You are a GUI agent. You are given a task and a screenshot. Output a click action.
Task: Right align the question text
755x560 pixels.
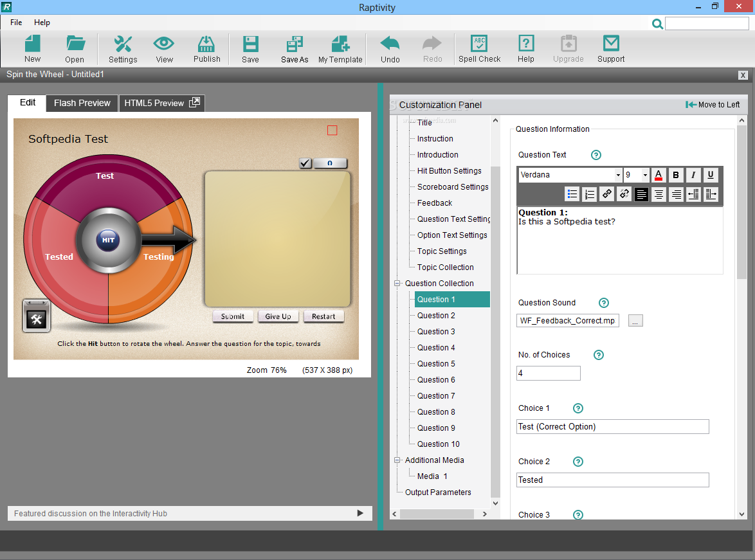pyautogui.click(x=676, y=194)
